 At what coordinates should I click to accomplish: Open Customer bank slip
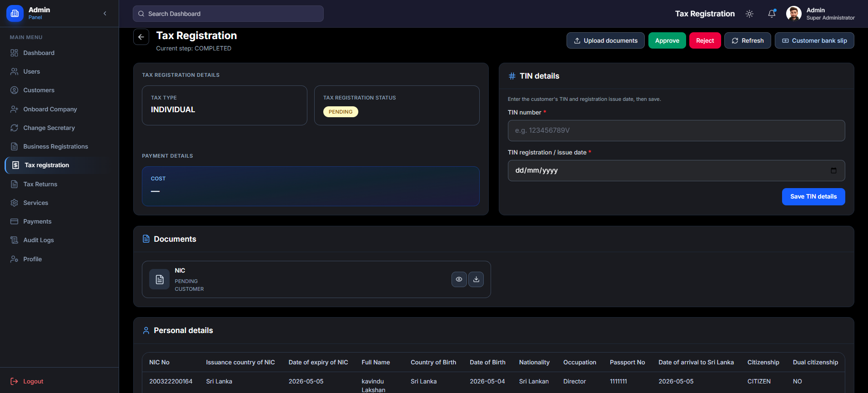814,40
